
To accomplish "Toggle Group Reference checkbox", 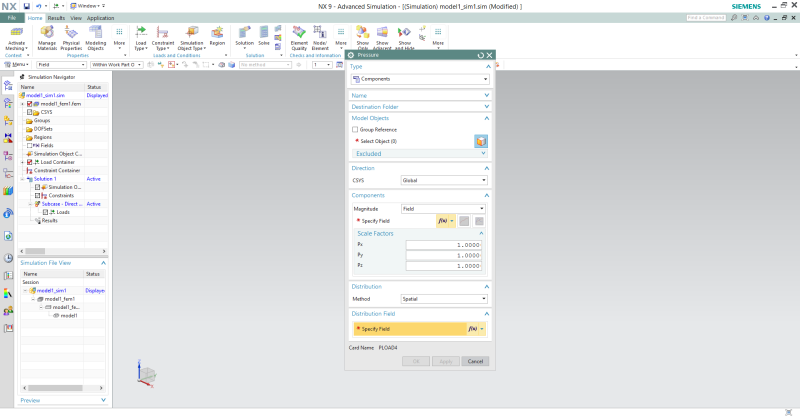I will tap(355, 130).
